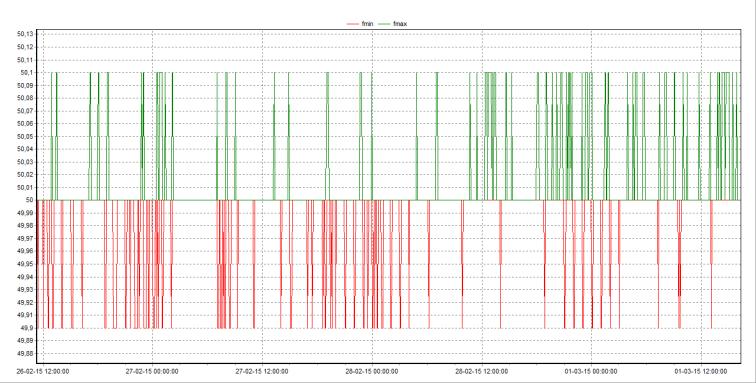Click the 50,02 y-axis label
This screenshot has width=756, height=383.
click(25, 175)
